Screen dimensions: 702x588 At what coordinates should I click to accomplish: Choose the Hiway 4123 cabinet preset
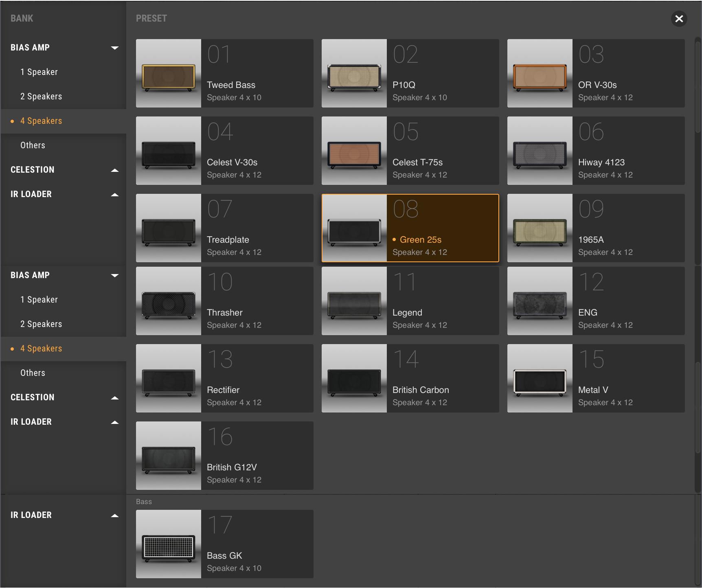tap(596, 151)
